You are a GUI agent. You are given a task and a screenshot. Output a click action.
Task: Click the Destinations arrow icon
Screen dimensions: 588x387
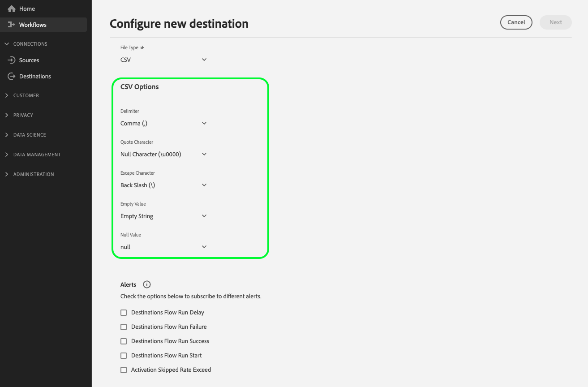pyautogui.click(x=12, y=77)
